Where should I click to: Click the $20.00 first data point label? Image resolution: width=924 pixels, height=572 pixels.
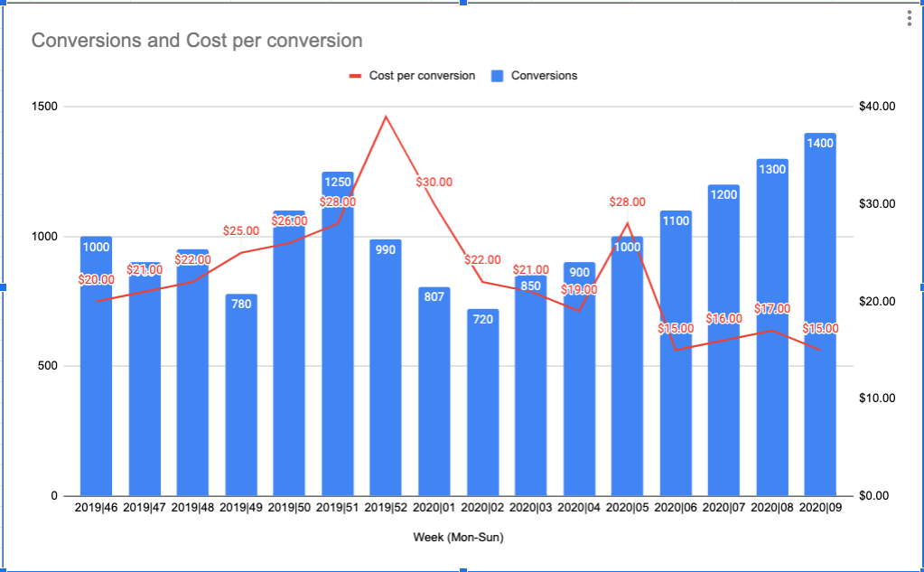95,280
